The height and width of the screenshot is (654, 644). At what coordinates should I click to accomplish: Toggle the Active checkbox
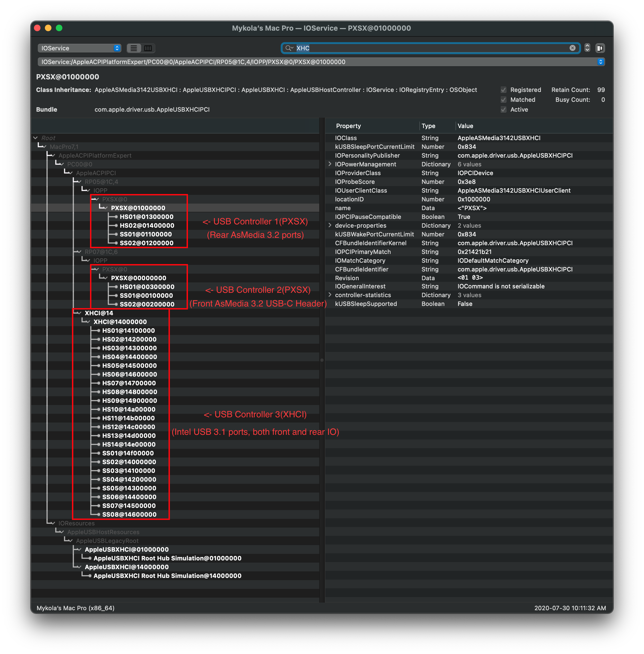[x=503, y=110]
